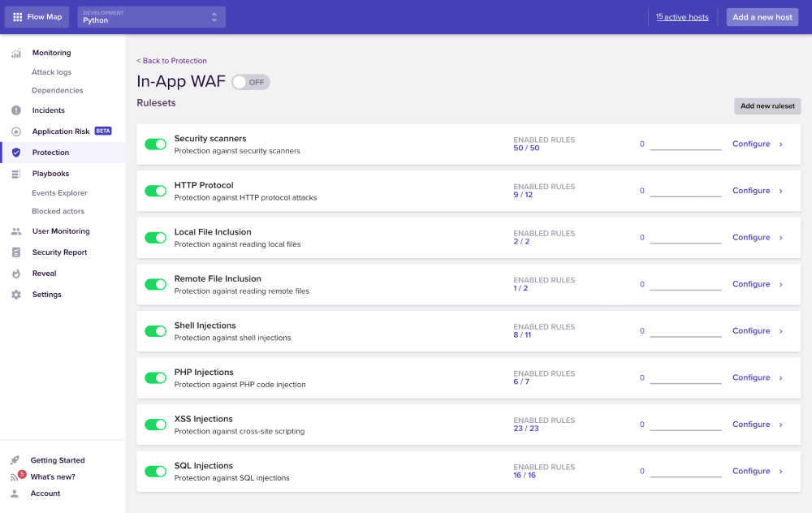Click the User Monitoring people icon
The height and width of the screenshot is (513, 812).
(16, 231)
